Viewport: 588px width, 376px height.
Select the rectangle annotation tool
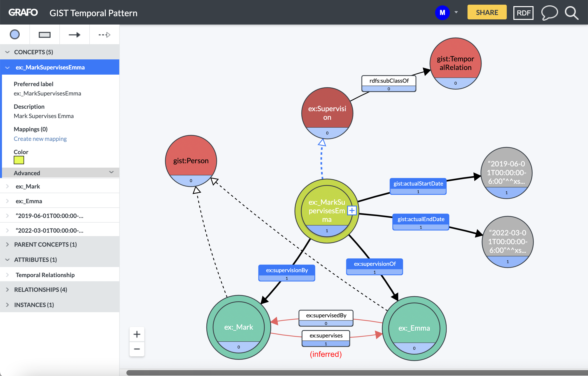[x=45, y=34]
